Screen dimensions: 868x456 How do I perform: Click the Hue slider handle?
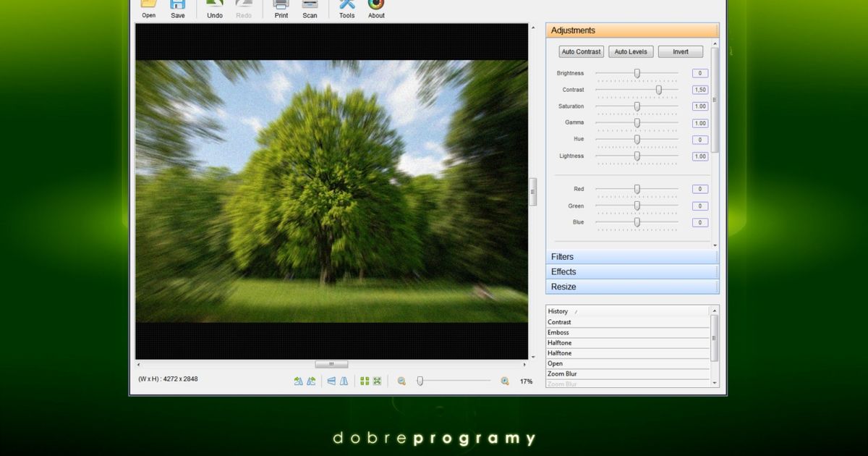pyautogui.click(x=637, y=140)
